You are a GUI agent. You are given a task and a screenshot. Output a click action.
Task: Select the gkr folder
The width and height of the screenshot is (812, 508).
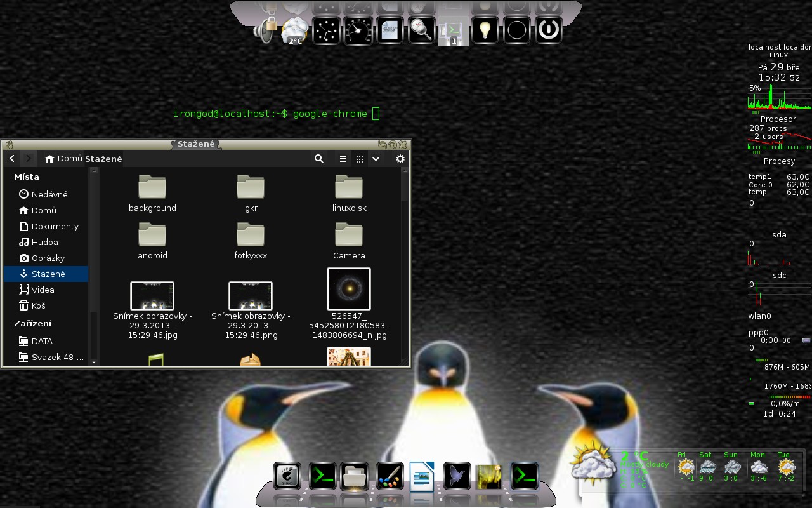click(x=251, y=194)
